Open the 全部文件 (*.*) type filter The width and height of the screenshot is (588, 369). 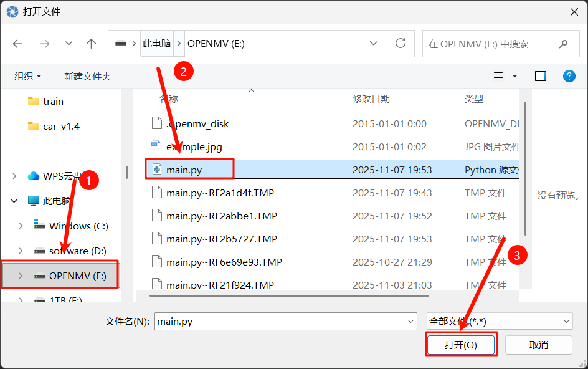pos(500,322)
